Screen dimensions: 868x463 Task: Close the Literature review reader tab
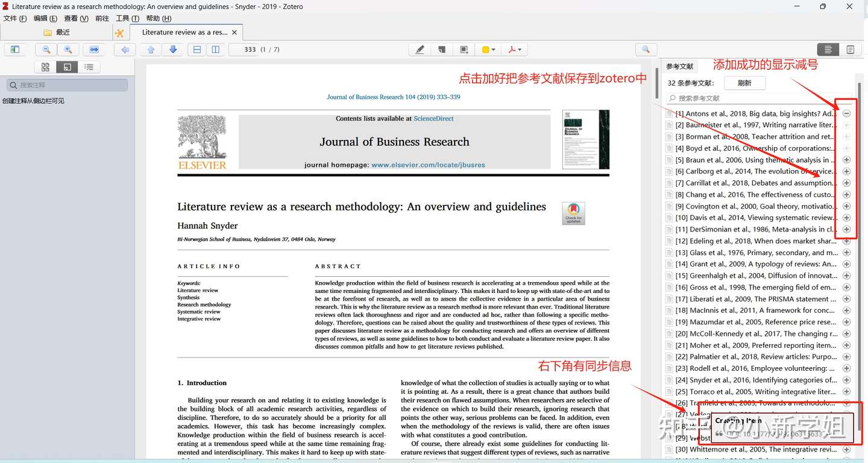234,33
